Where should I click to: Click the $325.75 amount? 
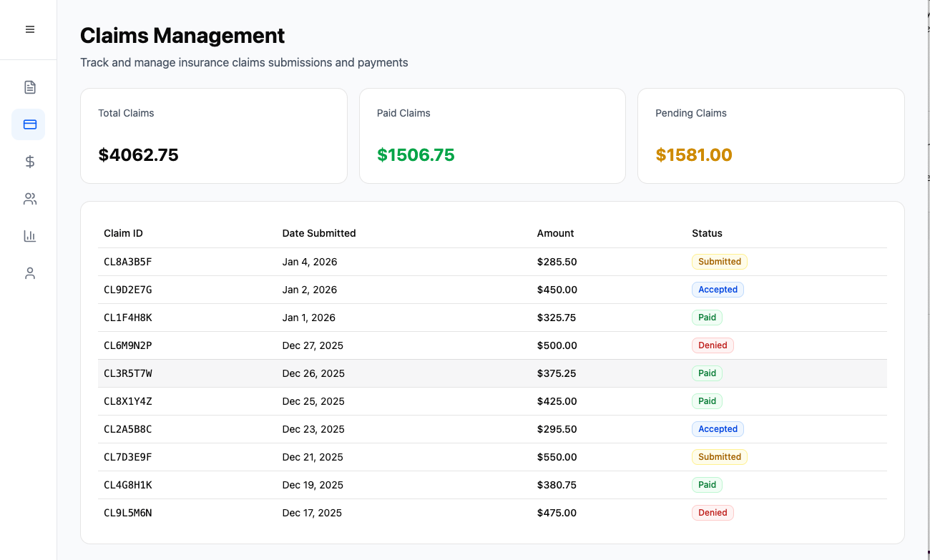(x=557, y=318)
